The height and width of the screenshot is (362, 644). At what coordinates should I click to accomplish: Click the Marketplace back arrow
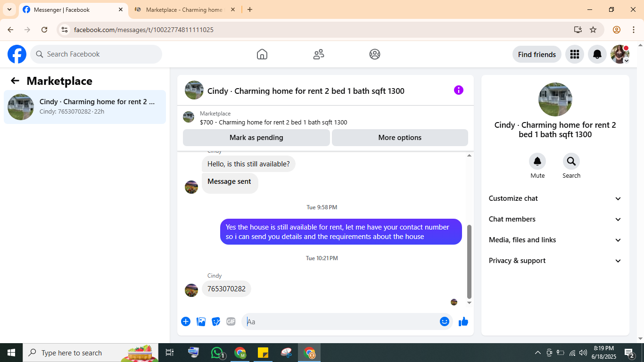point(15,81)
